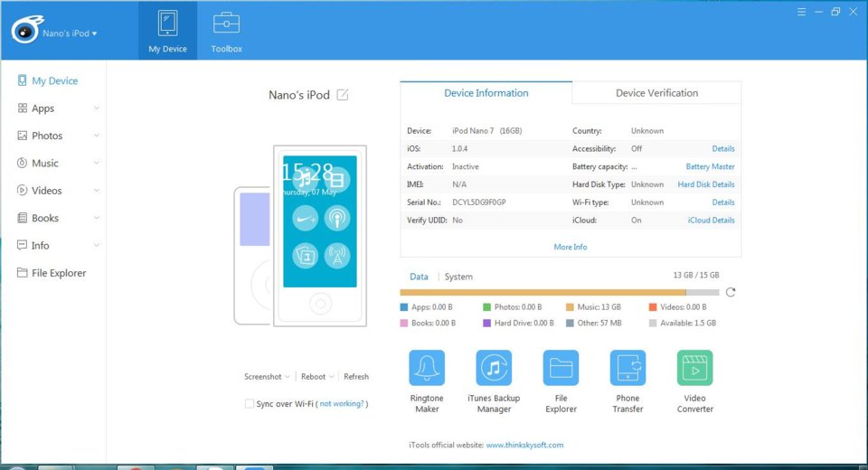Open the Battery Master link

tap(710, 166)
